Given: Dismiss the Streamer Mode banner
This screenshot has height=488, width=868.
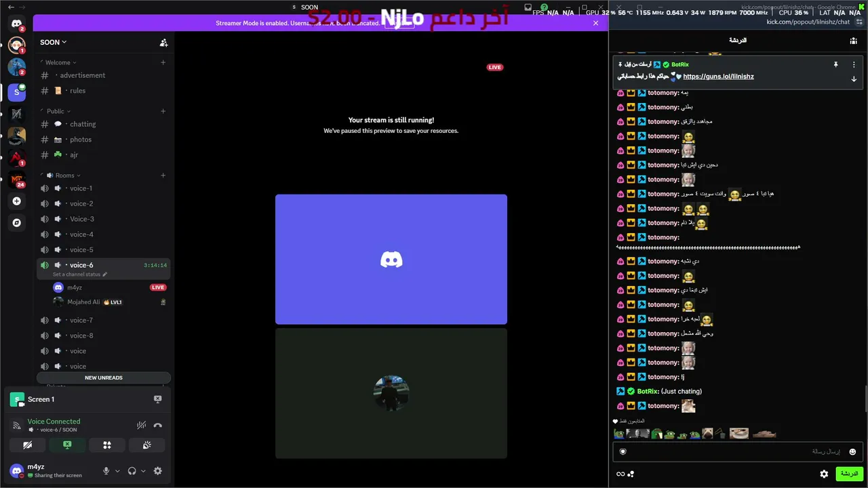Looking at the screenshot, I should pos(596,23).
